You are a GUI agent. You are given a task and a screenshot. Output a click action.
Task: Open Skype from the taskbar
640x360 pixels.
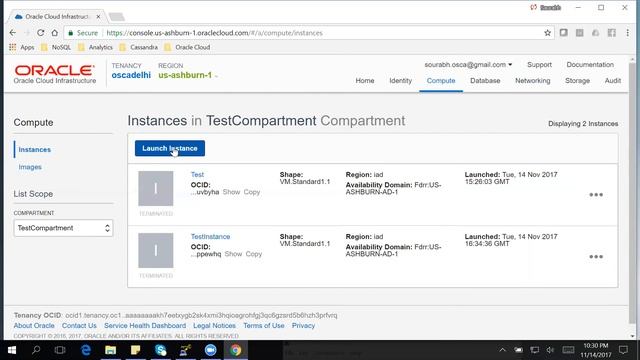[161, 350]
